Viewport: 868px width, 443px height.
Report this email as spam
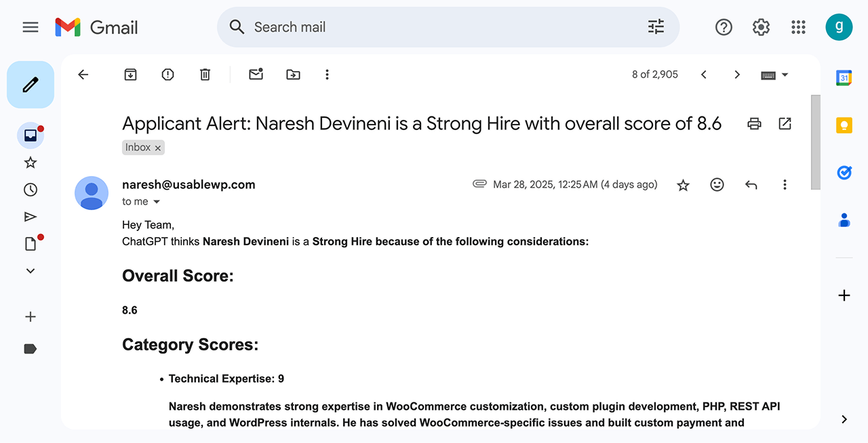(167, 75)
